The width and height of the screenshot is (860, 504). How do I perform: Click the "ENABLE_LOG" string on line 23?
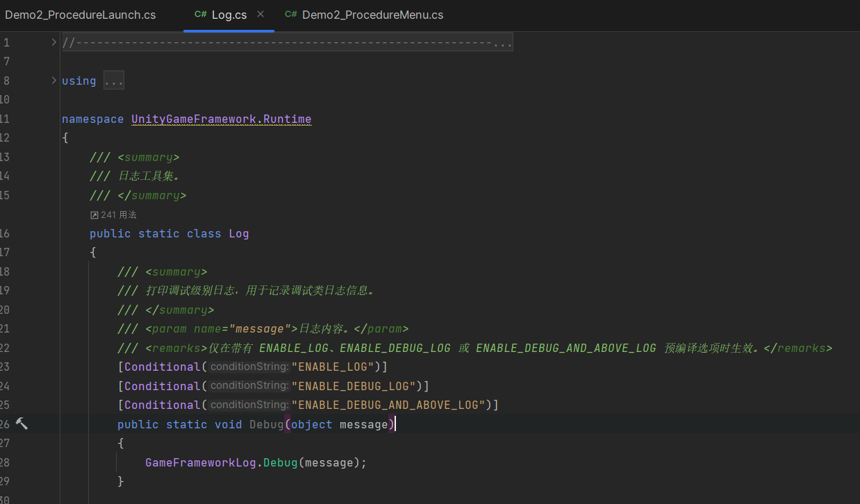click(x=333, y=367)
